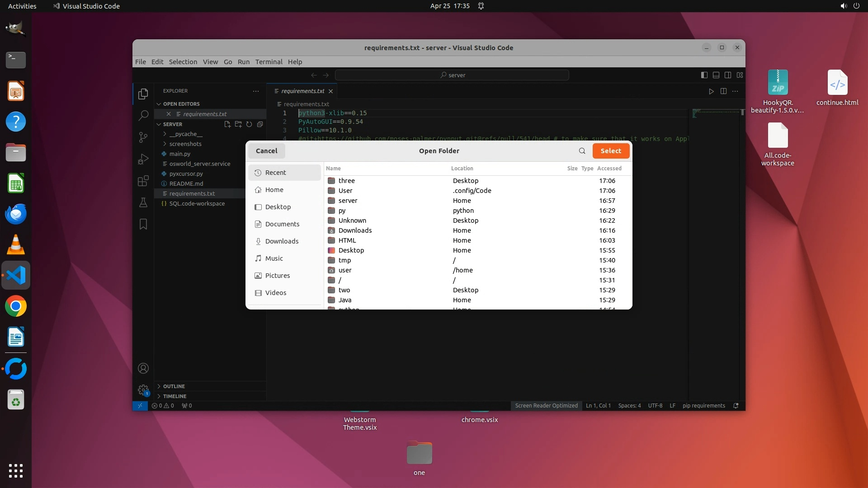The width and height of the screenshot is (868, 488).
Task: Toggle the secondary side bar layout icon
Action: 728,75
